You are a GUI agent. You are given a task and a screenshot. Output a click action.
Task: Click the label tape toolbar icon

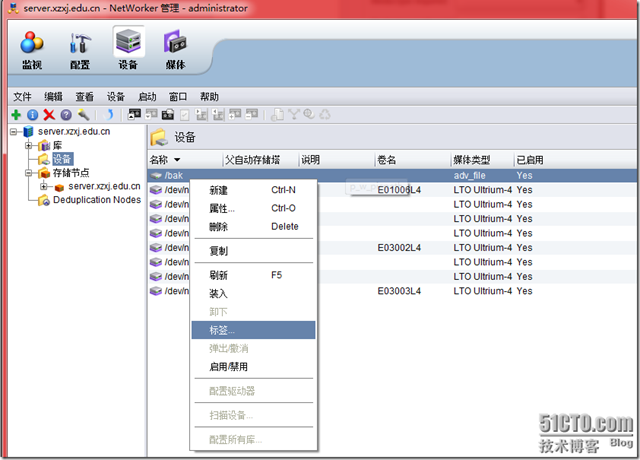pos(168,114)
